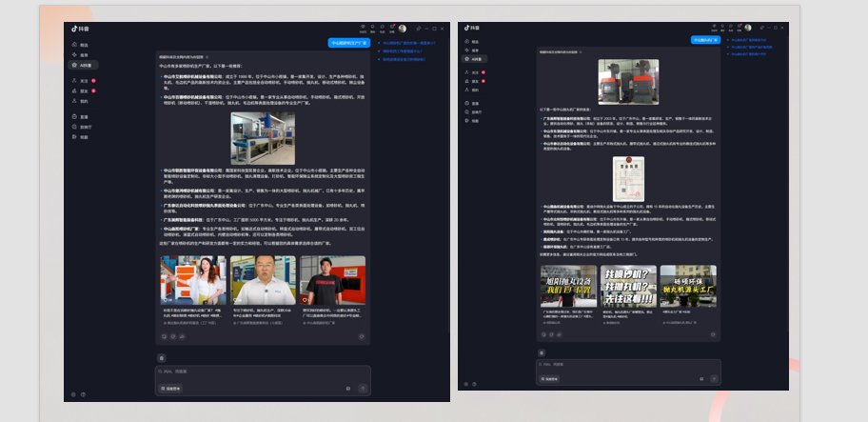Attach an image in left window input box
The image size is (868, 422).
348,389
